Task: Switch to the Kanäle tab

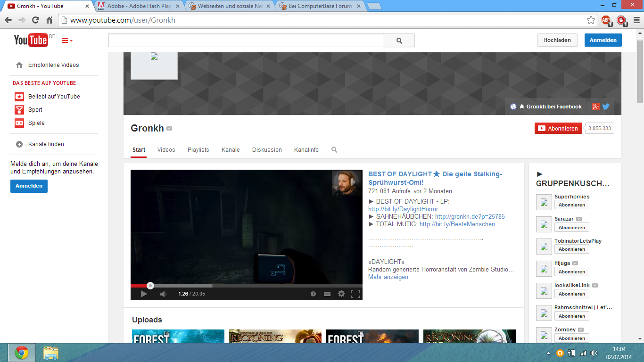Action: 231,150
